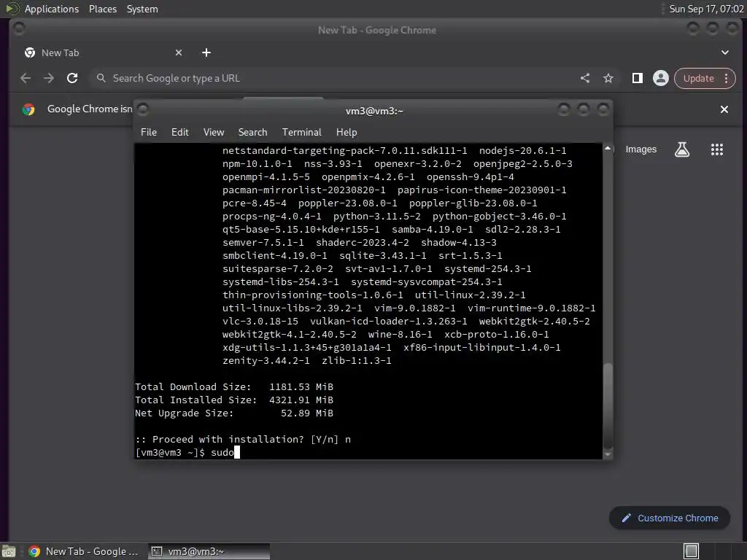Click the New Tab tab
This screenshot has height=560, width=747.
(102, 52)
